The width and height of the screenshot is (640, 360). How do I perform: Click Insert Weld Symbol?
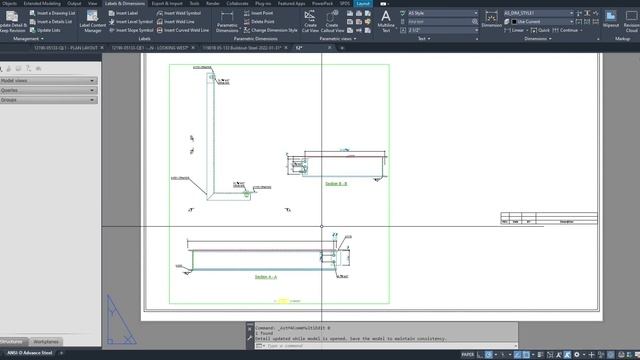pyautogui.click(x=179, y=13)
